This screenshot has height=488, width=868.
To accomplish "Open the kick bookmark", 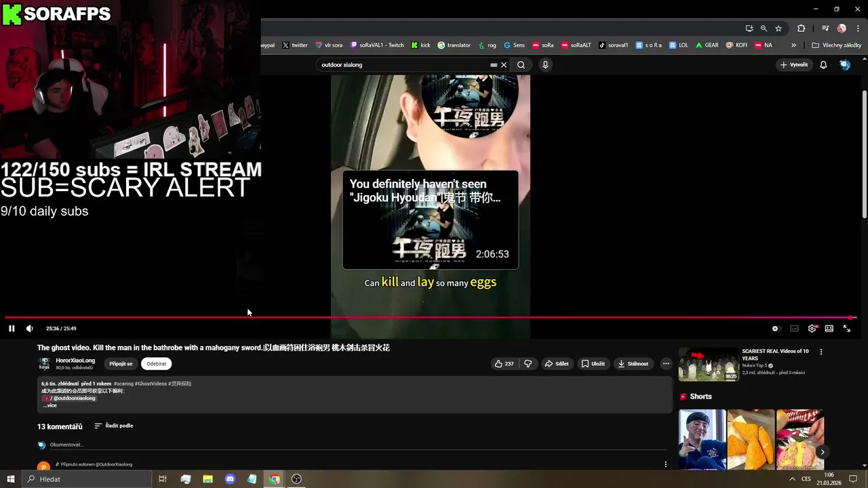I will (x=420, y=45).
